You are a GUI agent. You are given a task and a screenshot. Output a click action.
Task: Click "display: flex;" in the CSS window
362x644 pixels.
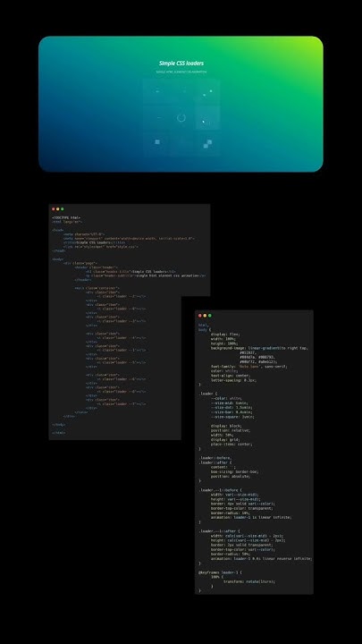225,335
